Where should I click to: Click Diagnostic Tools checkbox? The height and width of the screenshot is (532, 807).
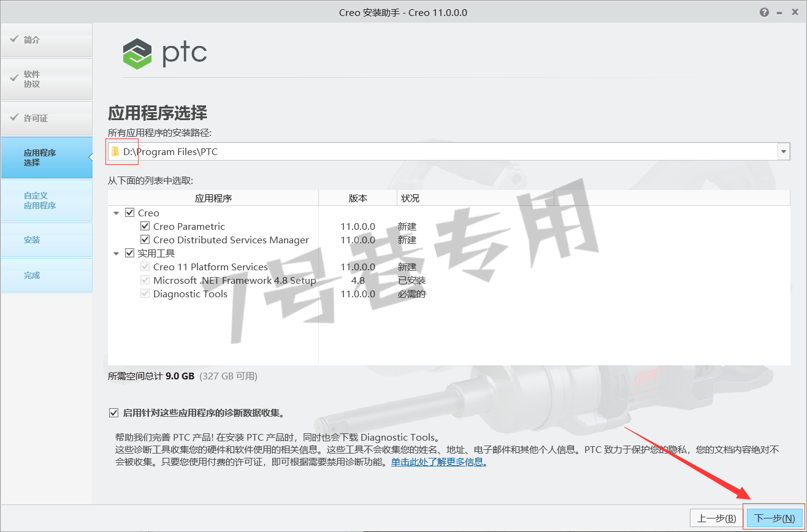click(145, 294)
